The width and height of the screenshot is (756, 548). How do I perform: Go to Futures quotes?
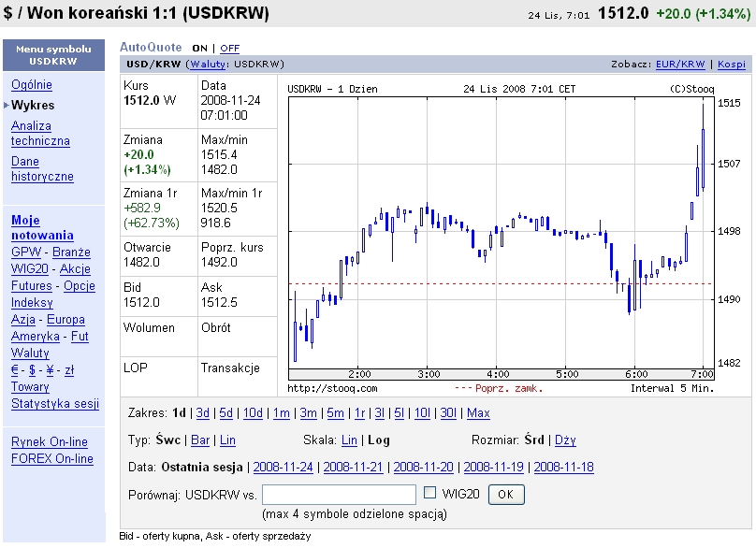pyautogui.click(x=31, y=286)
